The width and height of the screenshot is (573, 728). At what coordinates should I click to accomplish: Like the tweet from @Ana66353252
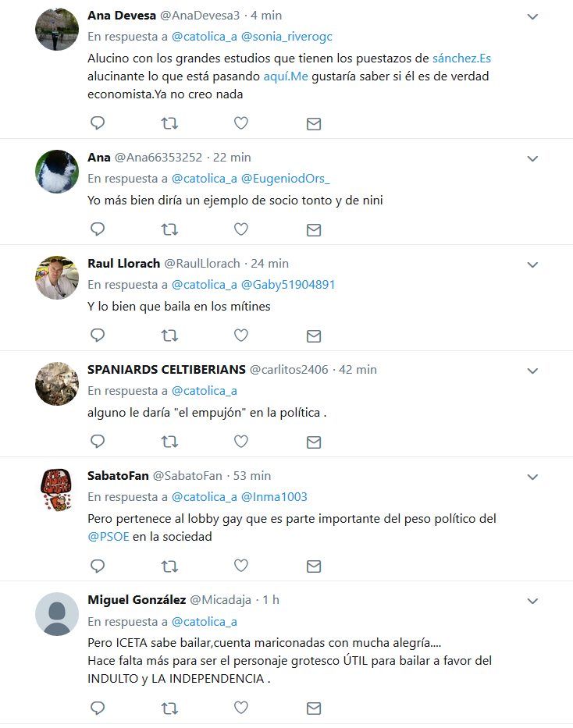[240, 229]
